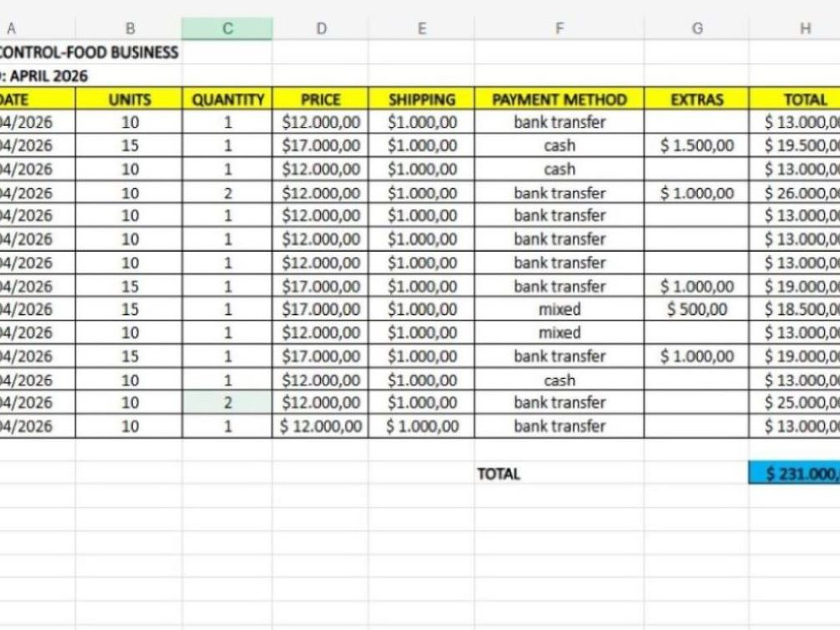Select the blue $ 231.000 grand total cell

click(795, 473)
